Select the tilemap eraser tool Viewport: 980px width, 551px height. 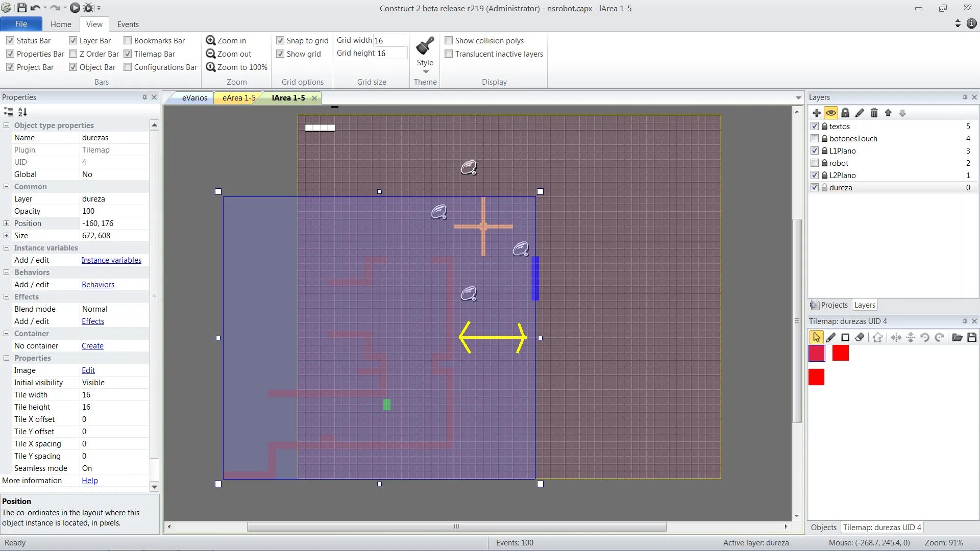[x=860, y=337]
